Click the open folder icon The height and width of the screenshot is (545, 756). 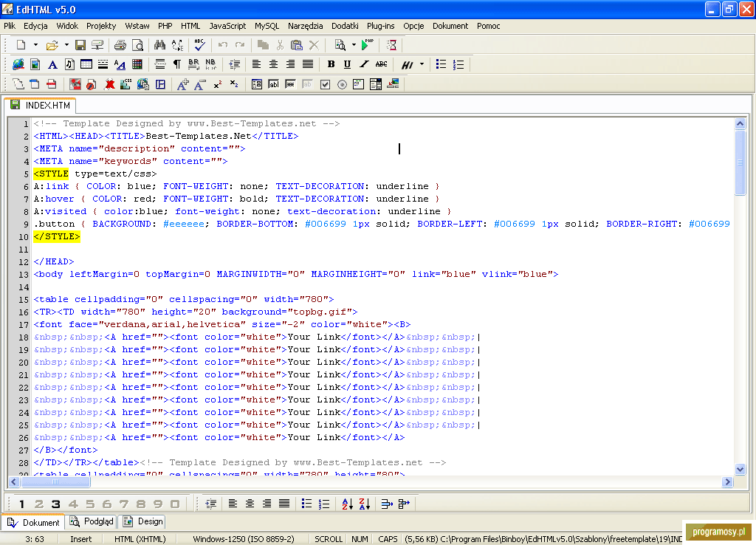click(x=52, y=45)
